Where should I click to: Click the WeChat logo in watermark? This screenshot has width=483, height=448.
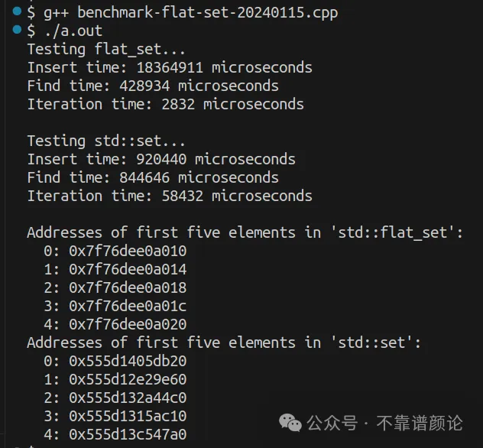click(x=290, y=423)
